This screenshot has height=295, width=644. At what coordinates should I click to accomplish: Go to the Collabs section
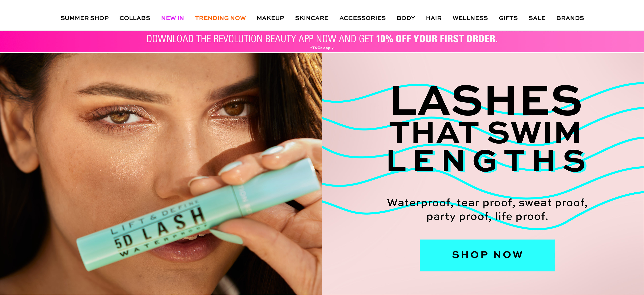(135, 18)
